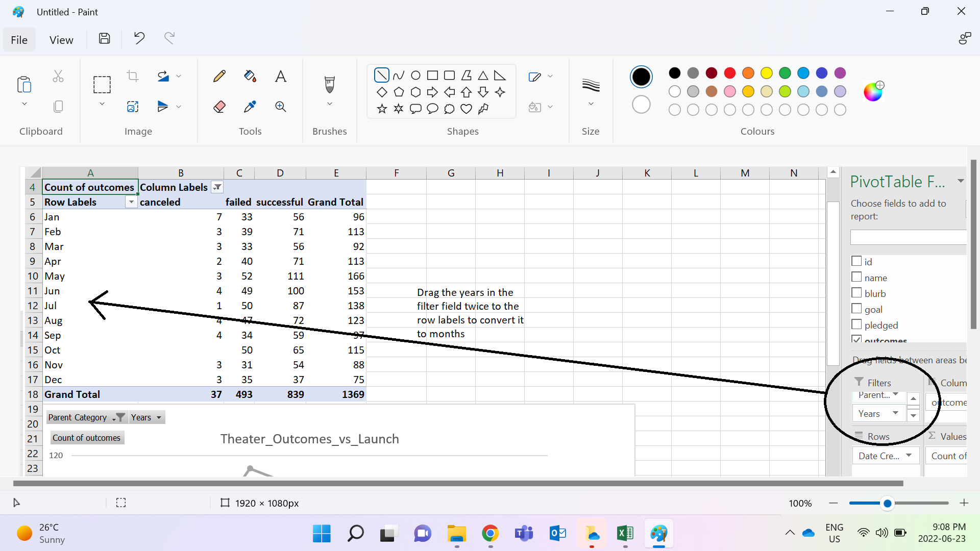Select the Eraser tool
Screen dimensions: 980x551
point(219,107)
